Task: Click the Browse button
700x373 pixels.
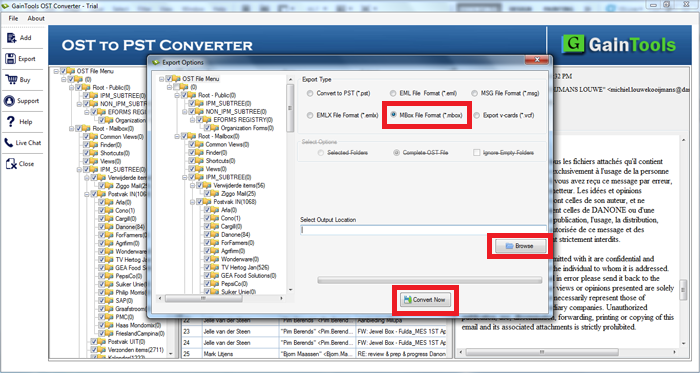Action: [x=521, y=246]
